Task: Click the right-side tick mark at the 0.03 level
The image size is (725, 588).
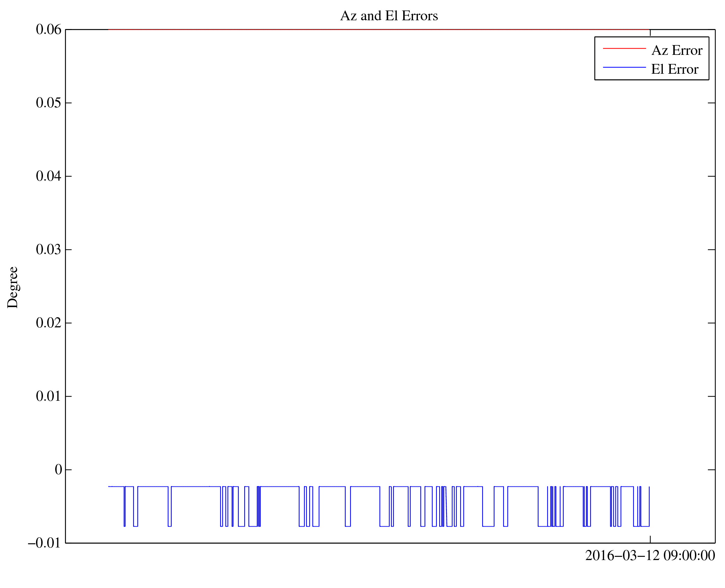Action: (711, 249)
